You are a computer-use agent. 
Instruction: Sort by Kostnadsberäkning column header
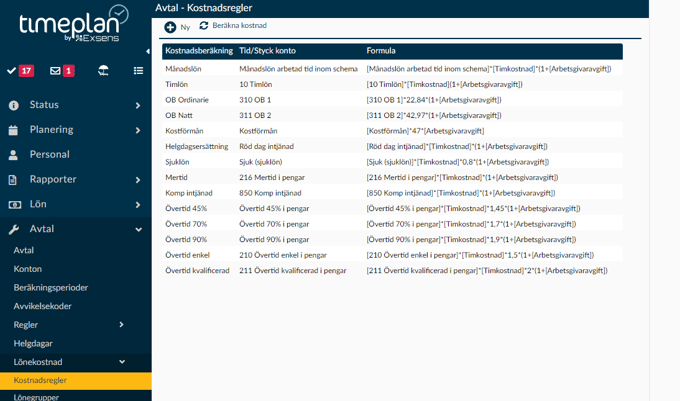[199, 51]
